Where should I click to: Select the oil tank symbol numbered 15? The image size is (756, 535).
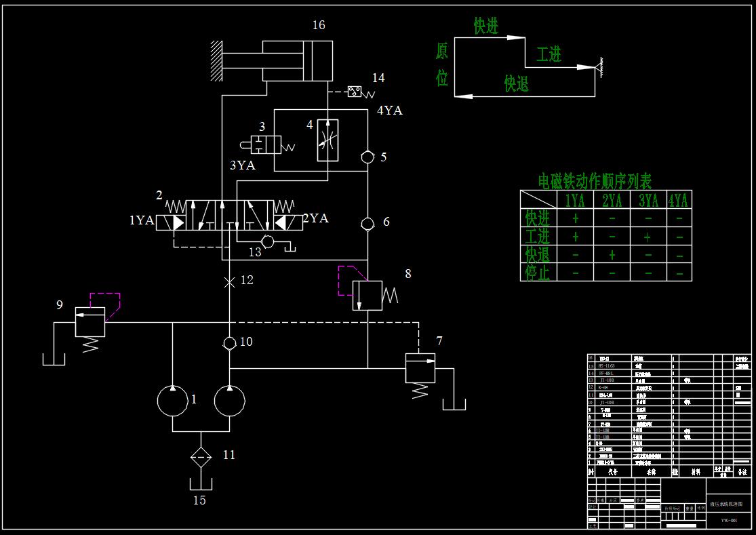tap(201, 484)
